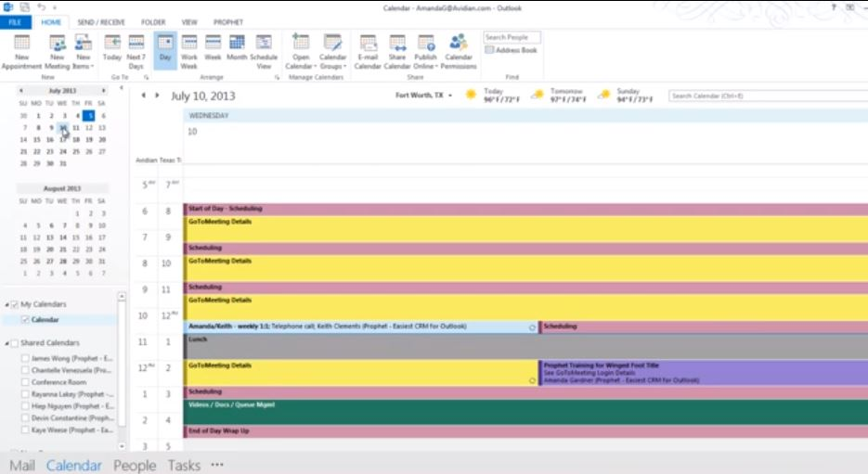Check Rayanna Lakey shared calendar

point(25,394)
